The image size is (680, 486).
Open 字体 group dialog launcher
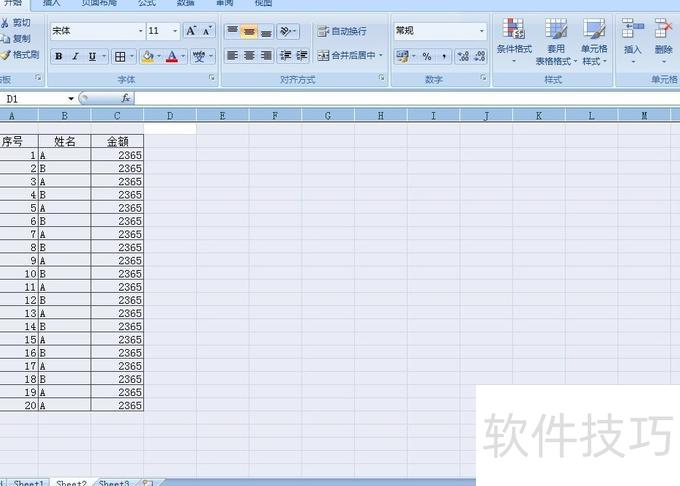(212, 78)
